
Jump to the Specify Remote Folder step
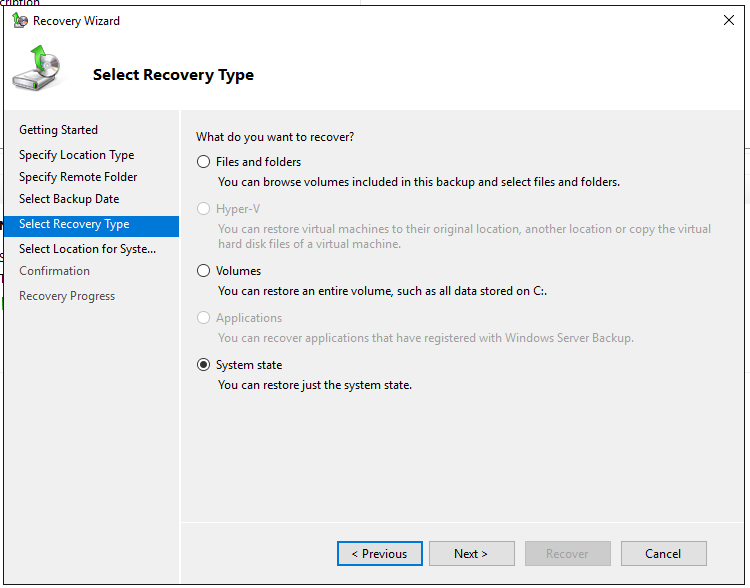click(78, 177)
